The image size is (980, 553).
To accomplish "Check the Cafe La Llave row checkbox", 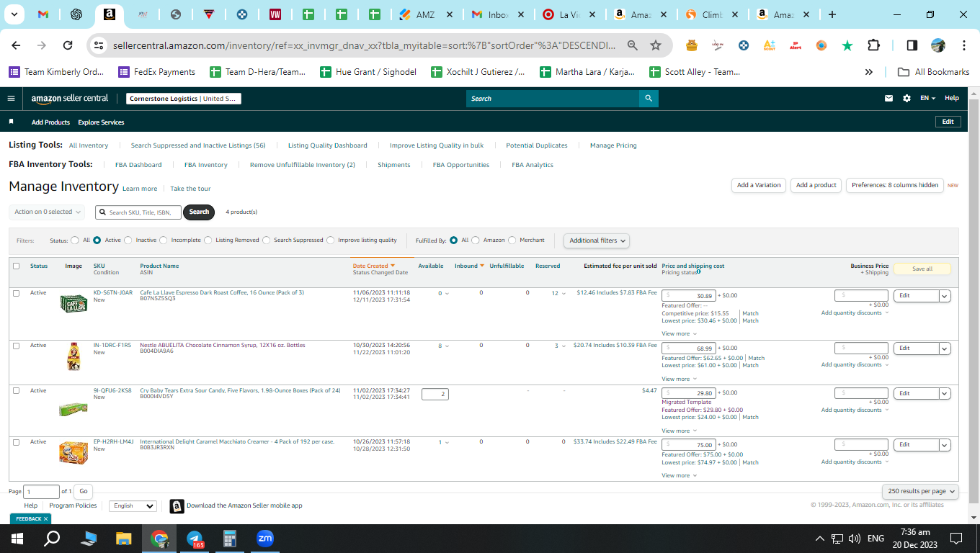I will [x=16, y=293].
